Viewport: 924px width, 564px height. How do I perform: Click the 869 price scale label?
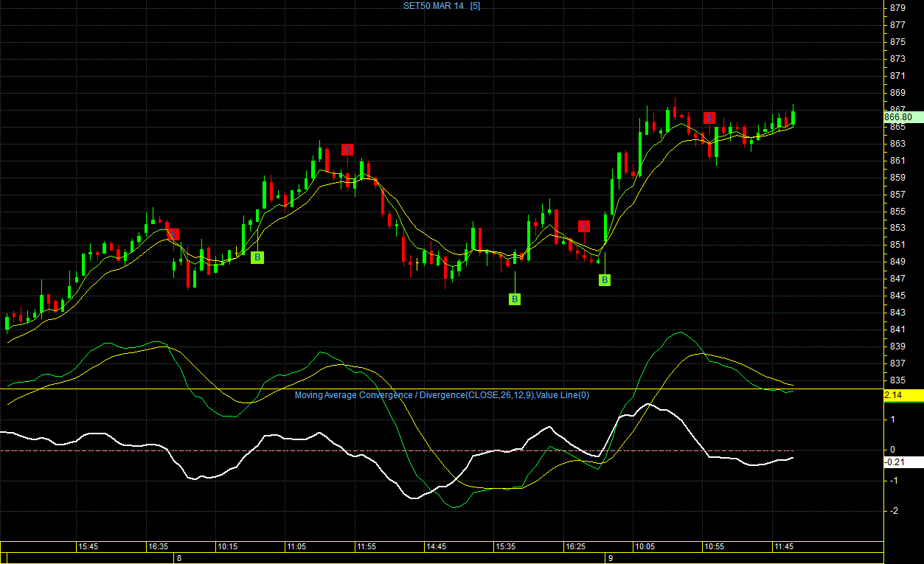897,93
